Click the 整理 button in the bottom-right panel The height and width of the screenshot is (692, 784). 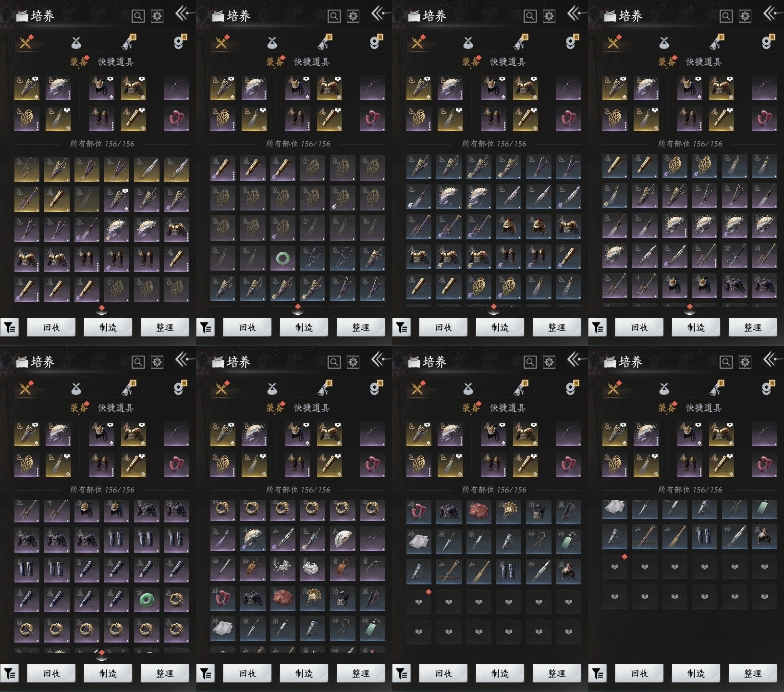pyautogui.click(x=753, y=674)
